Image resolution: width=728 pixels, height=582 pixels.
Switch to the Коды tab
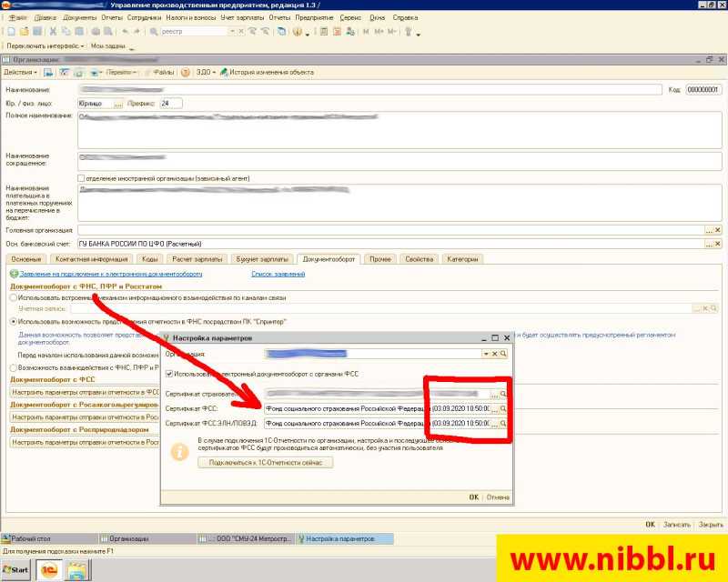[150, 259]
